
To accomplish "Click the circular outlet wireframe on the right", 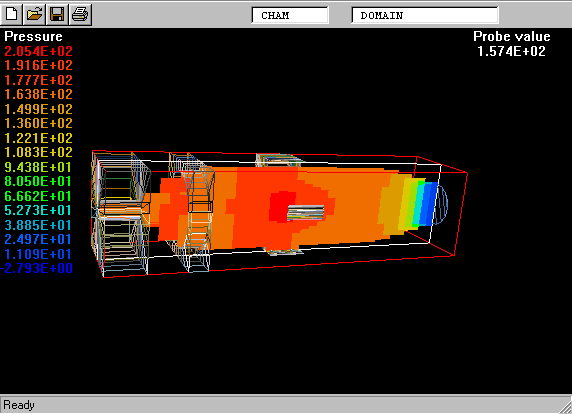I will (440, 205).
